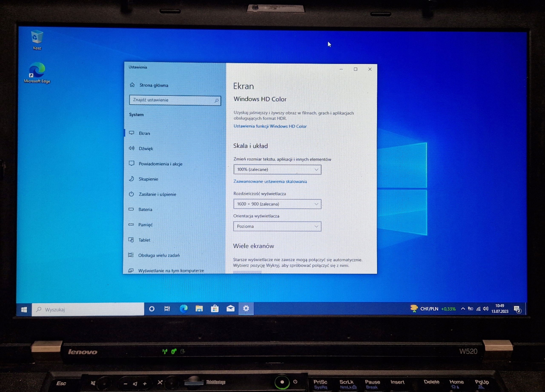The image size is (545, 392).
Task: Click the Windows HD Color heading
Action: pos(260,99)
